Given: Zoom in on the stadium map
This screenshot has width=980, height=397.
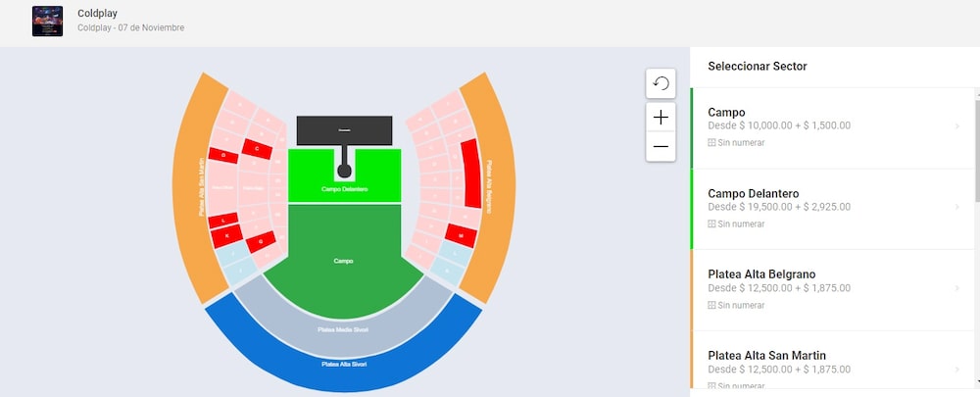Looking at the screenshot, I should [x=661, y=118].
